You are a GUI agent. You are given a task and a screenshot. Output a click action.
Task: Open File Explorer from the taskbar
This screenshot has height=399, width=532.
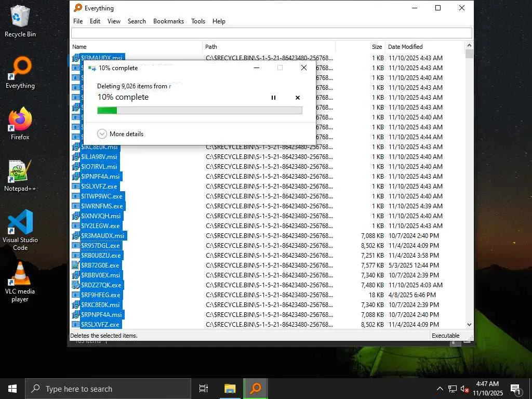[230, 389]
